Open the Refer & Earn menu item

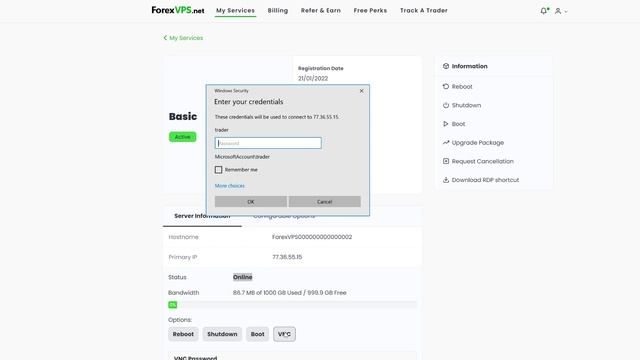click(x=321, y=11)
